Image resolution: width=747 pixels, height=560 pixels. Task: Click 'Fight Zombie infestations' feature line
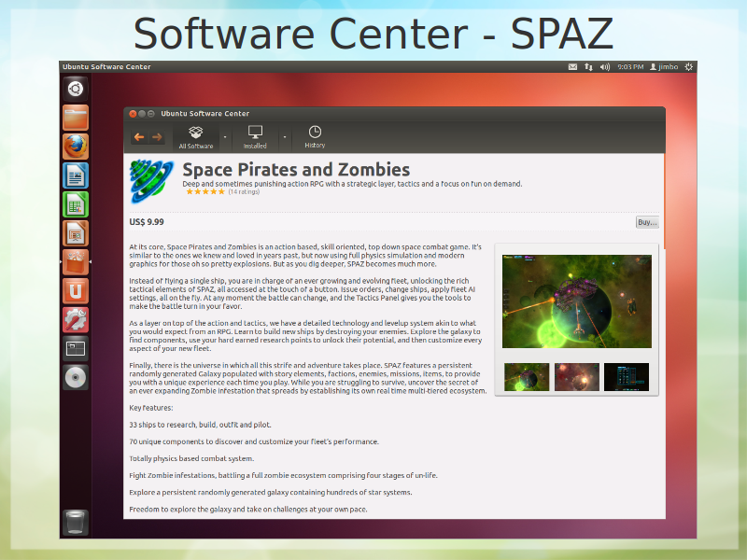[284, 476]
